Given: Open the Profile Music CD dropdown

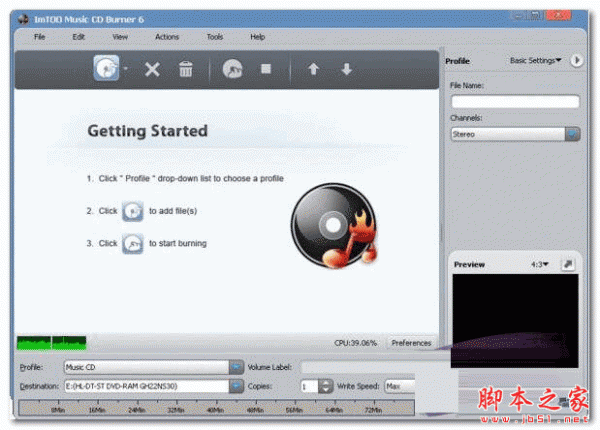Looking at the screenshot, I should click(154, 367).
